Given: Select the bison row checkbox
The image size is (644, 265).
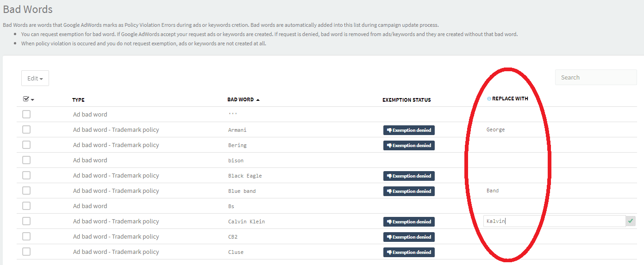Looking at the screenshot, I should (x=26, y=160).
